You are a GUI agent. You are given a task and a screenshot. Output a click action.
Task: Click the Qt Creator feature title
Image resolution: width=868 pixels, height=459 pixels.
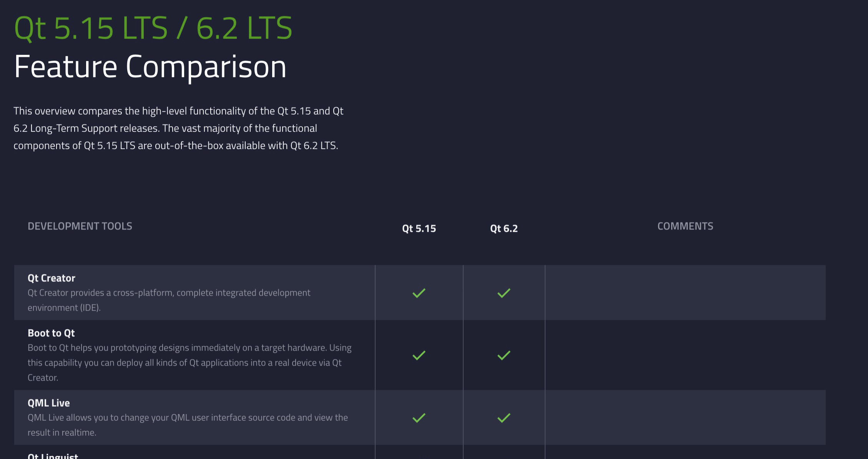tap(52, 278)
